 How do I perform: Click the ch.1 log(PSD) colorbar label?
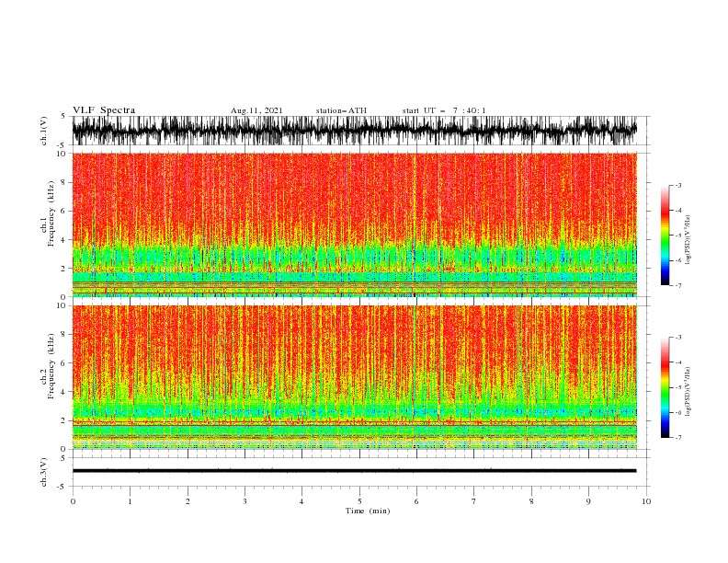(x=688, y=240)
